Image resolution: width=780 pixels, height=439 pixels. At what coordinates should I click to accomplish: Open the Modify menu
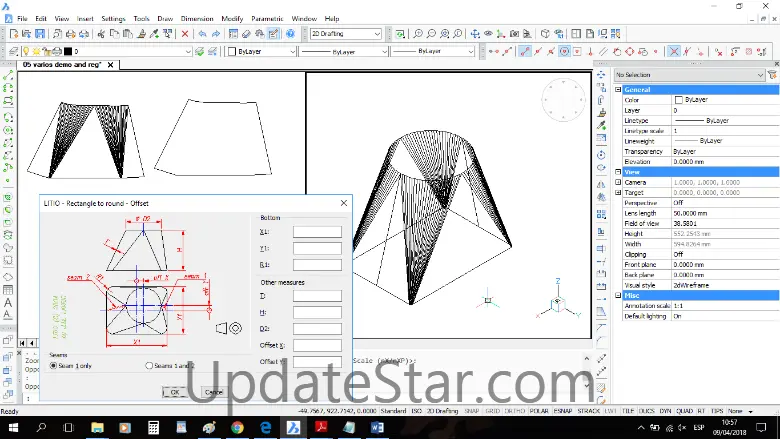click(x=232, y=18)
